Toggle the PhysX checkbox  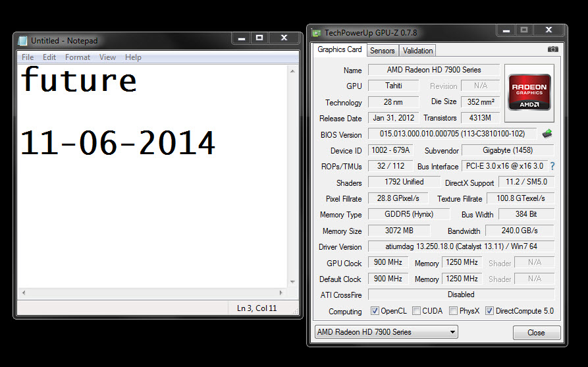[x=453, y=311]
